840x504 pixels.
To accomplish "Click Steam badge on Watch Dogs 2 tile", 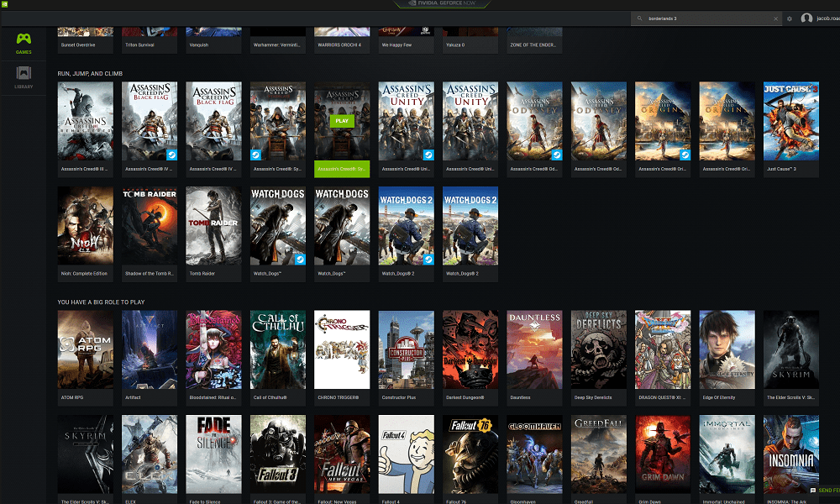I will click(x=428, y=260).
